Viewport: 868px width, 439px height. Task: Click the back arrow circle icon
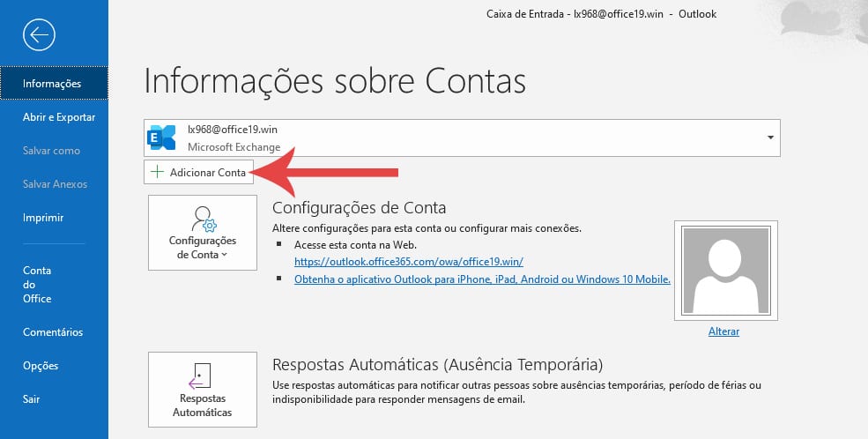41,35
